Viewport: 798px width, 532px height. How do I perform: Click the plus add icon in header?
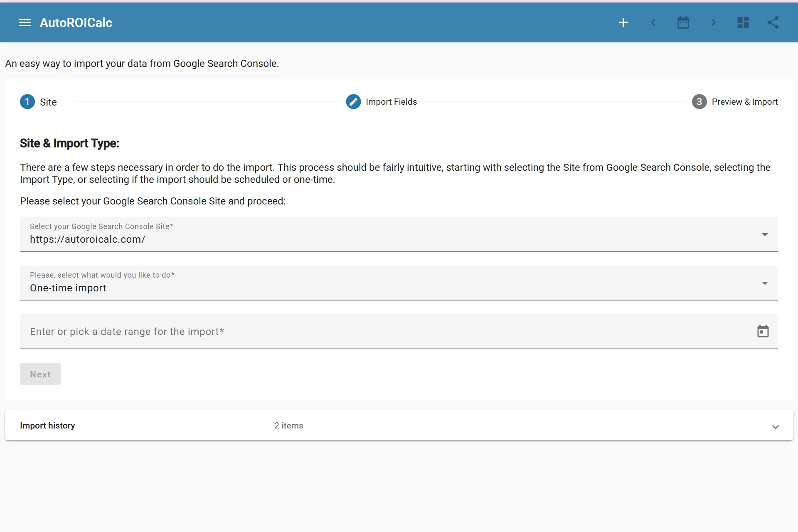coord(623,22)
